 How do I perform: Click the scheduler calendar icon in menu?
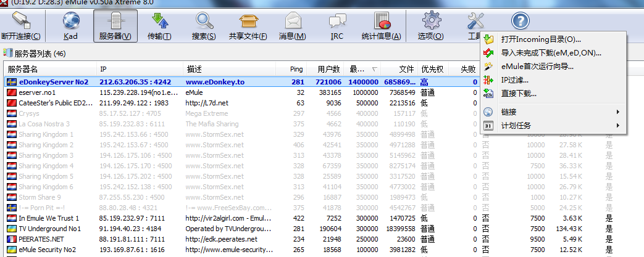(x=488, y=126)
